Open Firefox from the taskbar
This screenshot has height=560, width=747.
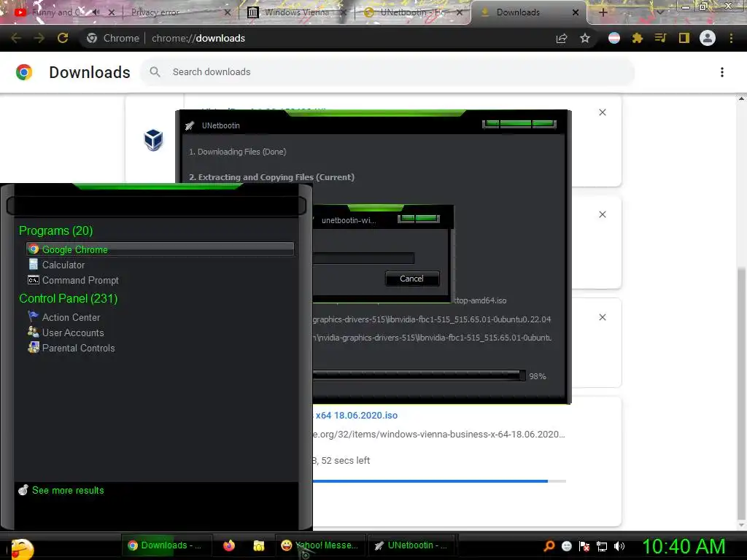click(229, 545)
